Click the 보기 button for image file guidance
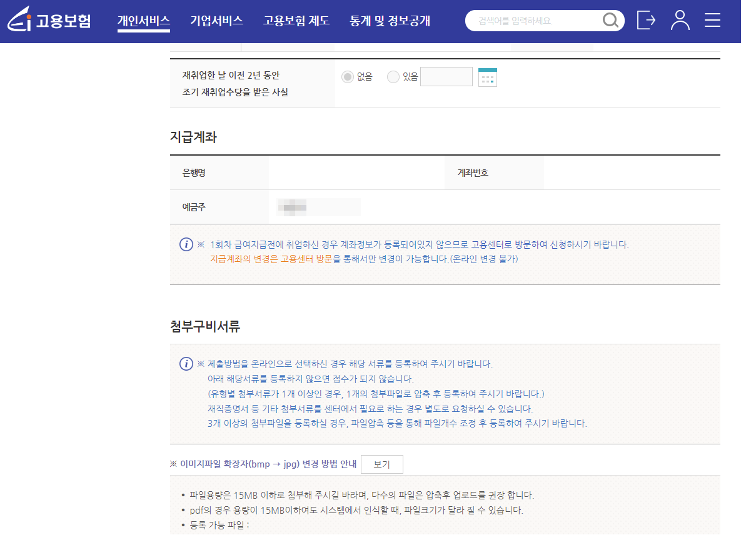The height and width of the screenshot is (560, 746). pyautogui.click(x=381, y=464)
